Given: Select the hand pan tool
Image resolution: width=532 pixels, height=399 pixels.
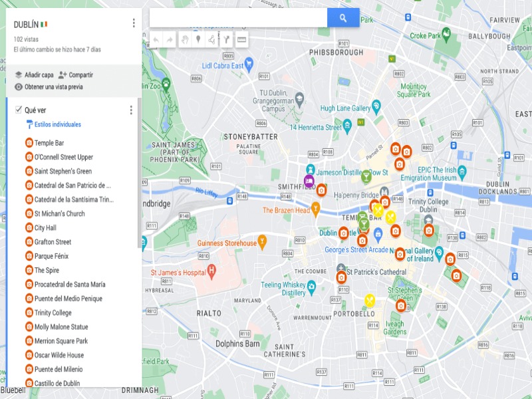Looking at the screenshot, I should point(184,40).
